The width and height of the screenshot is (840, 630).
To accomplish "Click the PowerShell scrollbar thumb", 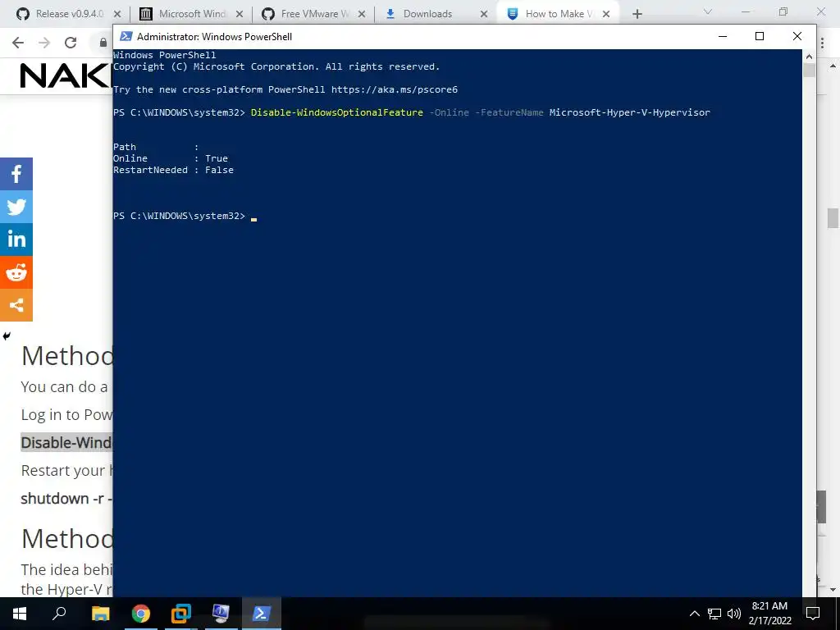I will 809,71.
